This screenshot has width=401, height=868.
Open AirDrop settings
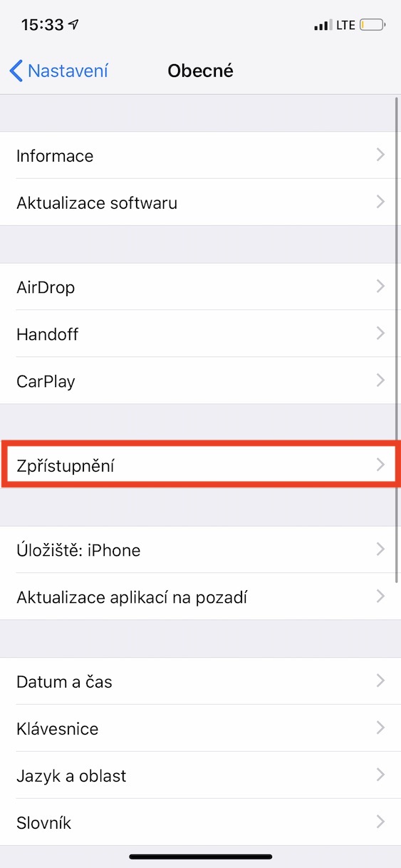click(200, 287)
